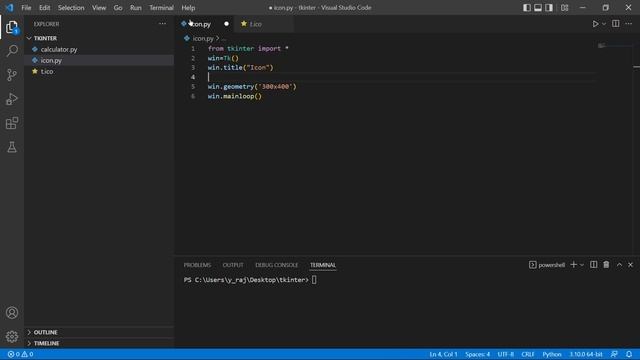
Task: Split the terminal
Action: click(593, 265)
